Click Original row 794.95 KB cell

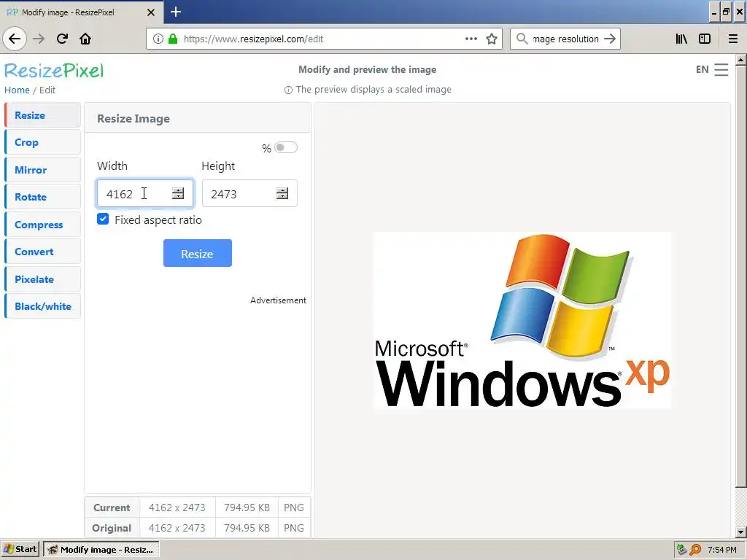coord(247,528)
